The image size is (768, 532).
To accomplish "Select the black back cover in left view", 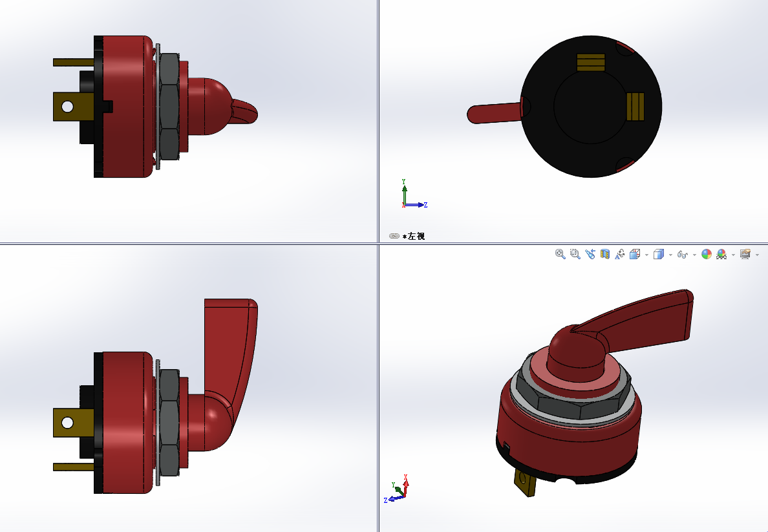I will [x=591, y=106].
